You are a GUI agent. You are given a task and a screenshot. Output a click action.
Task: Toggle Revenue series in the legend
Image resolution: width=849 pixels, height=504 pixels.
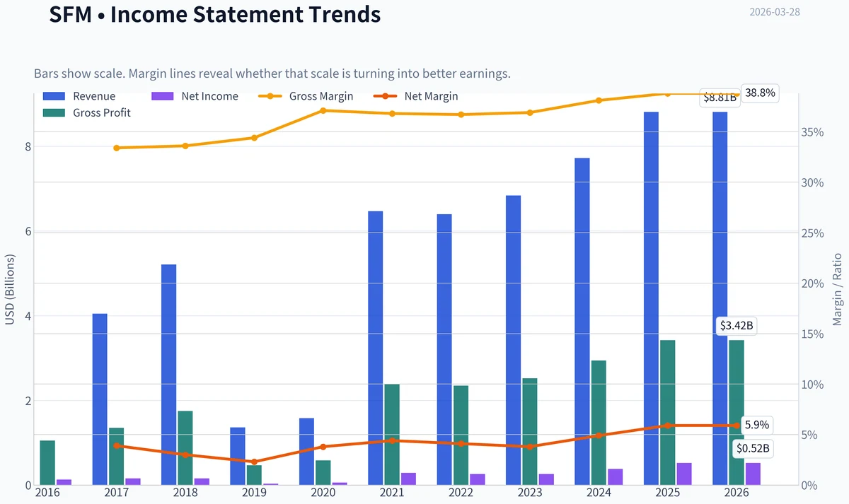pyautogui.click(x=79, y=96)
